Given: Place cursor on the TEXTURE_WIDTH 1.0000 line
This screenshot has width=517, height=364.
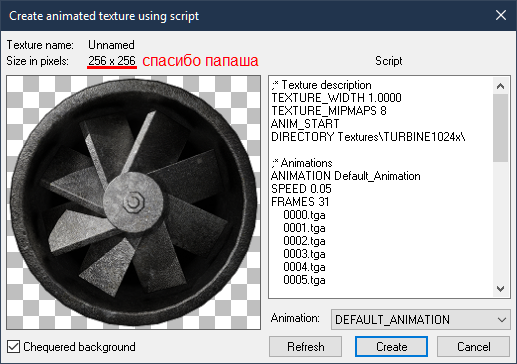Looking at the screenshot, I should [336, 98].
